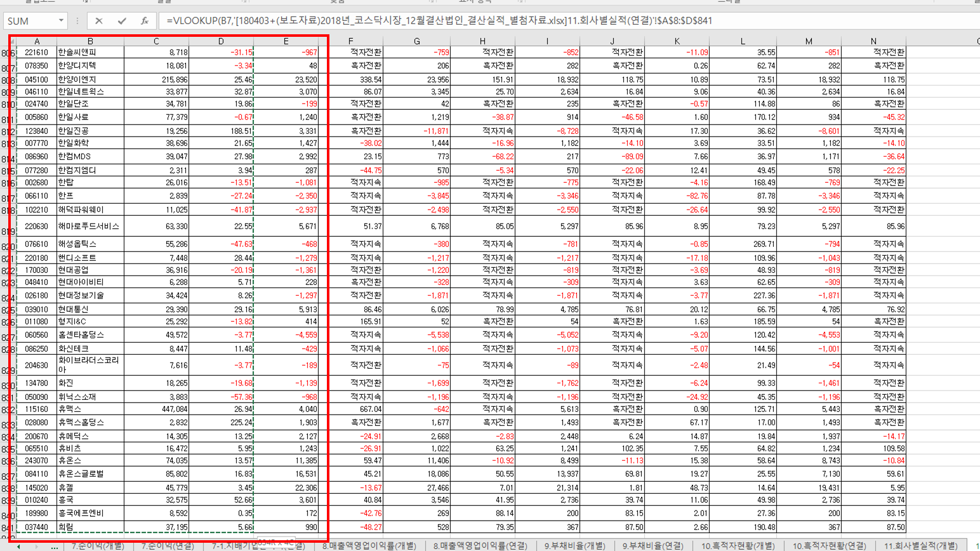
Task: Select the 225.24 cell for 휴맥스홀딩스
Action: pyautogui.click(x=221, y=422)
